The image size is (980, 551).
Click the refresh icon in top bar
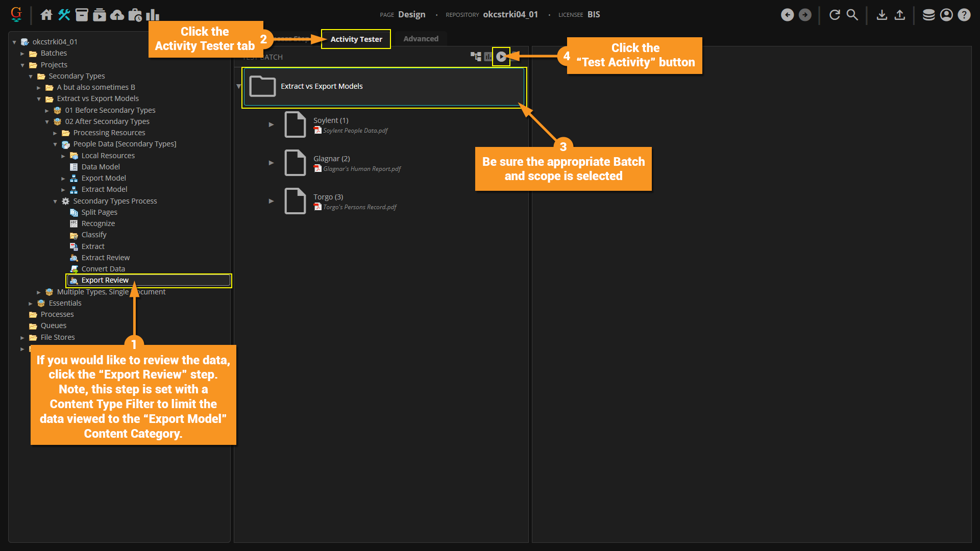(835, 15)
